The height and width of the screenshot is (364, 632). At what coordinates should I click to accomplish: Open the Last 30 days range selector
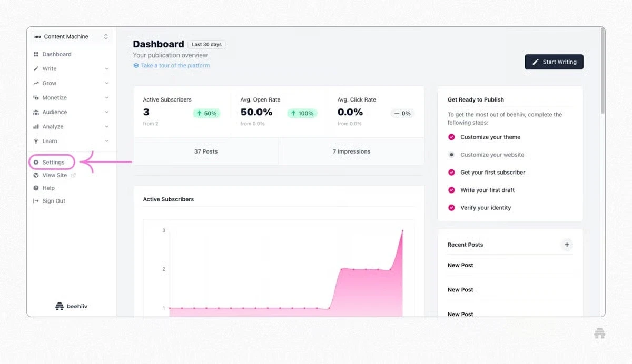[206, 45]
